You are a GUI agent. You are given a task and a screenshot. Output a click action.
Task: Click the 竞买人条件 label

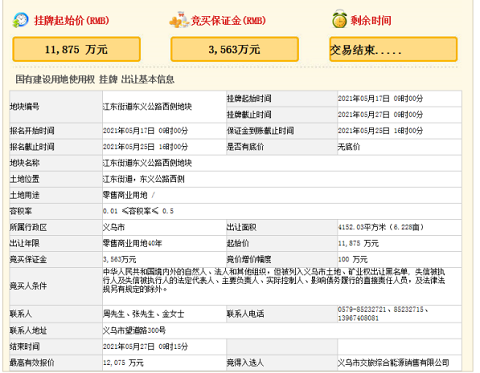click(x=28, y=286)
